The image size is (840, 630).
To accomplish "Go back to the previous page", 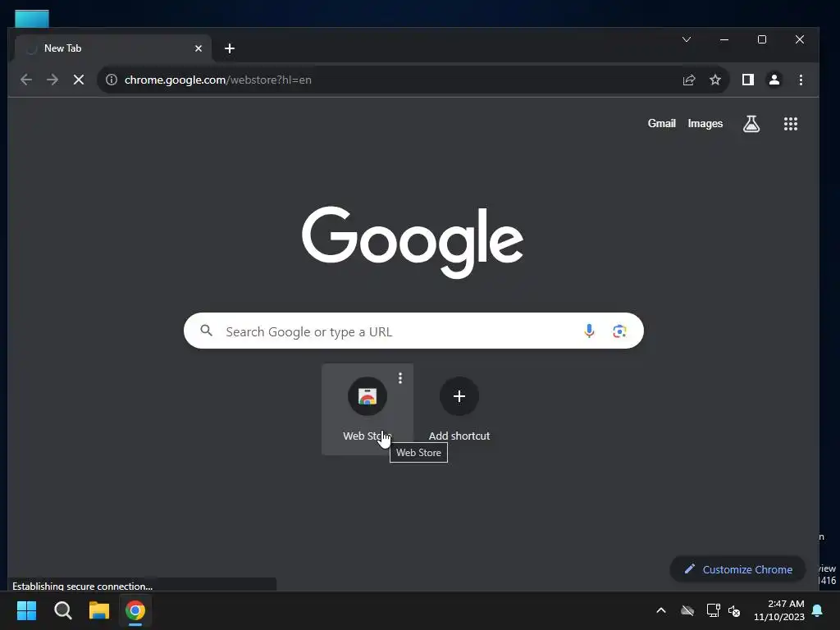I will (x=25, y=80).
